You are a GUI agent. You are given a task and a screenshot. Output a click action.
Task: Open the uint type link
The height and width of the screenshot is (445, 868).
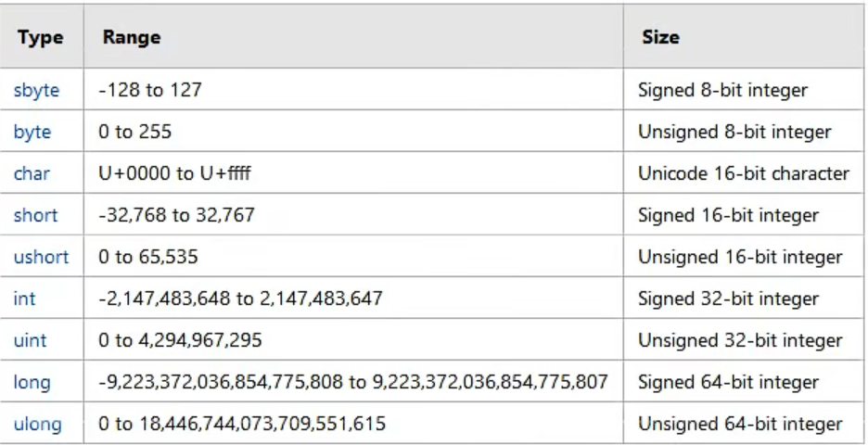point(30,341)
